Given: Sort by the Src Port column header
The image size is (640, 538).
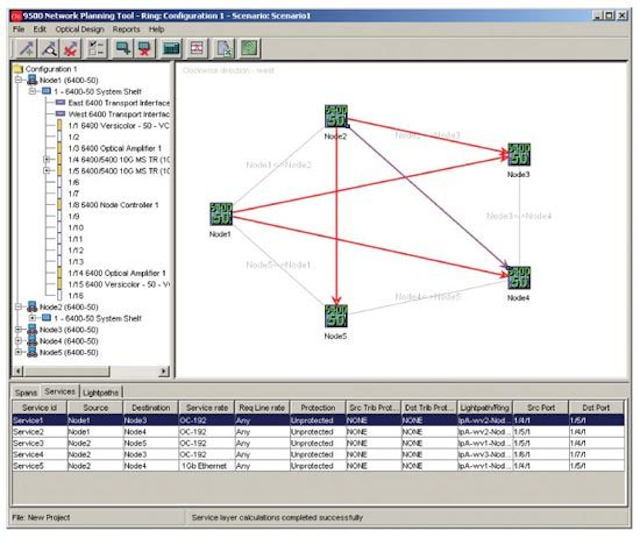Looking at the screenshot, I should (x=541, y=408).
